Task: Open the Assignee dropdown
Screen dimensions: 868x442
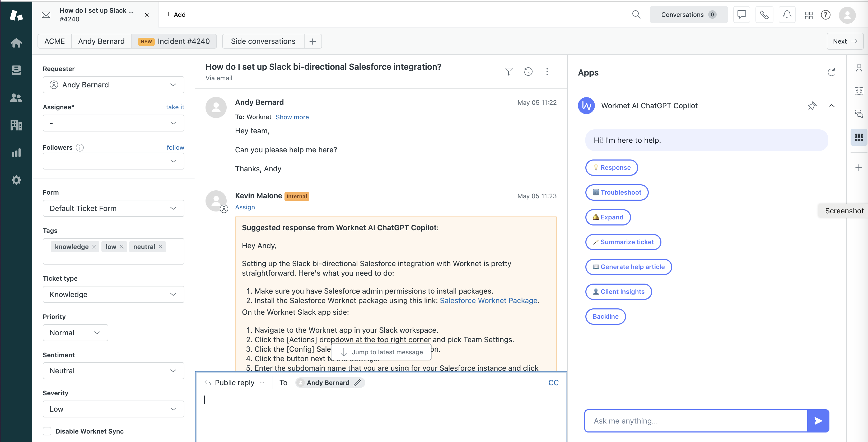Action: coord(113,123)
